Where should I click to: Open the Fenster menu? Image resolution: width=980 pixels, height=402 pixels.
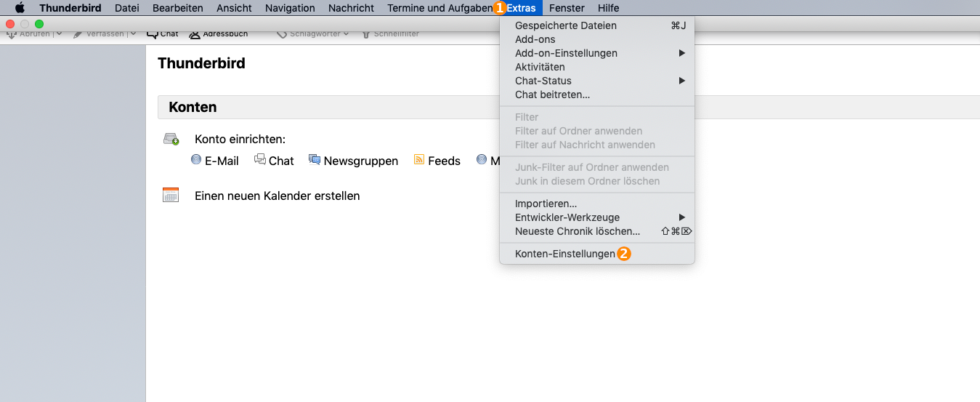[567, 8]
